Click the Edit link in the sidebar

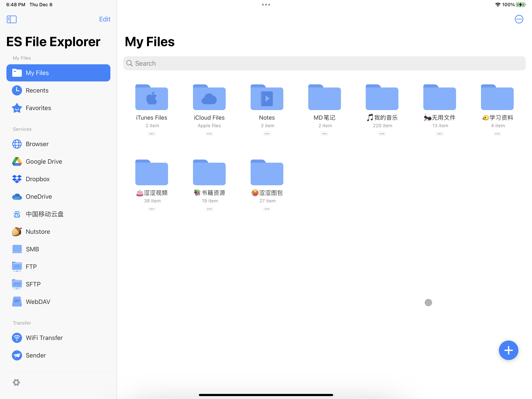click(104, 19)
